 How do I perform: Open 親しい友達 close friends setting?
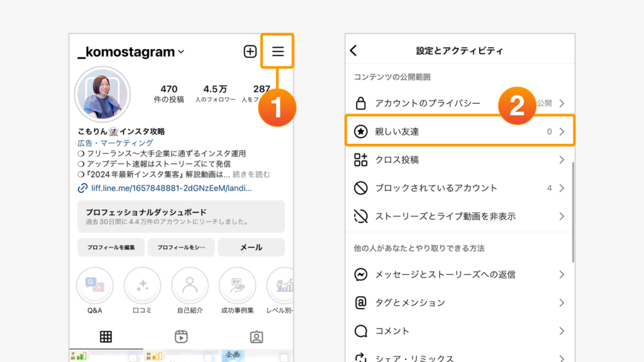tap(460, 131)
